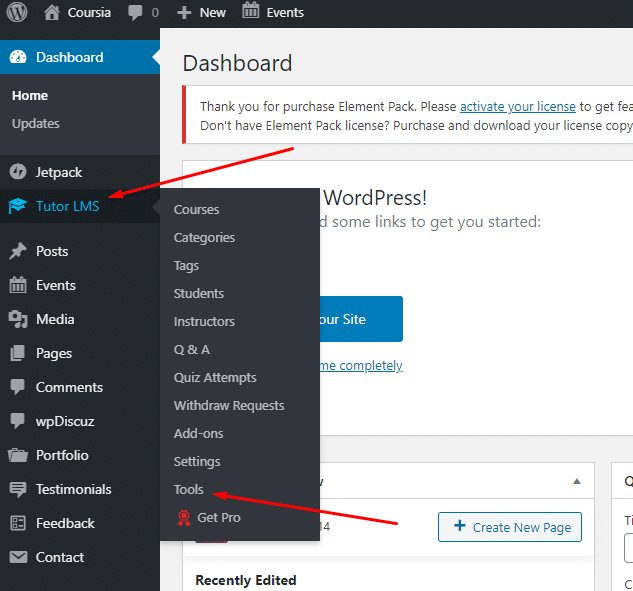Open Portfolio menu label

point(62,455)
